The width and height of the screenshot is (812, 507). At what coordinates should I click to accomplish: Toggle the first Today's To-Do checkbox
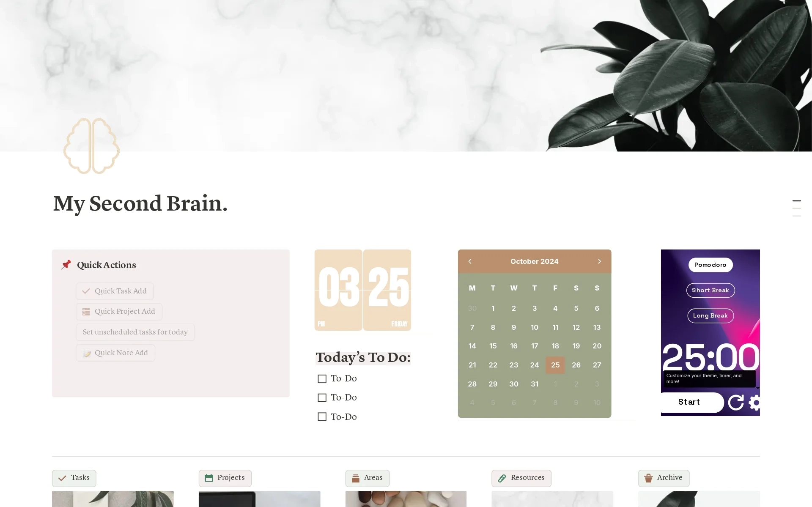(x=322, y=378)
